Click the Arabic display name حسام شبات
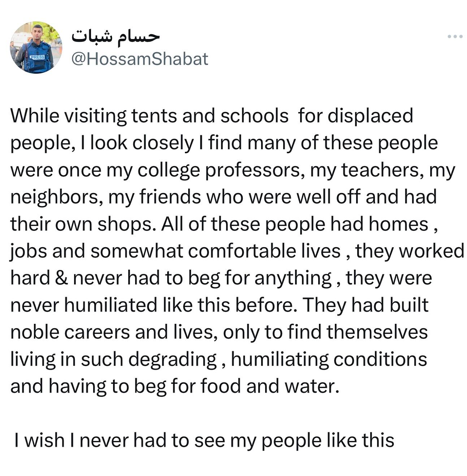This screenshot has width=467, height=476. point(115,36)
